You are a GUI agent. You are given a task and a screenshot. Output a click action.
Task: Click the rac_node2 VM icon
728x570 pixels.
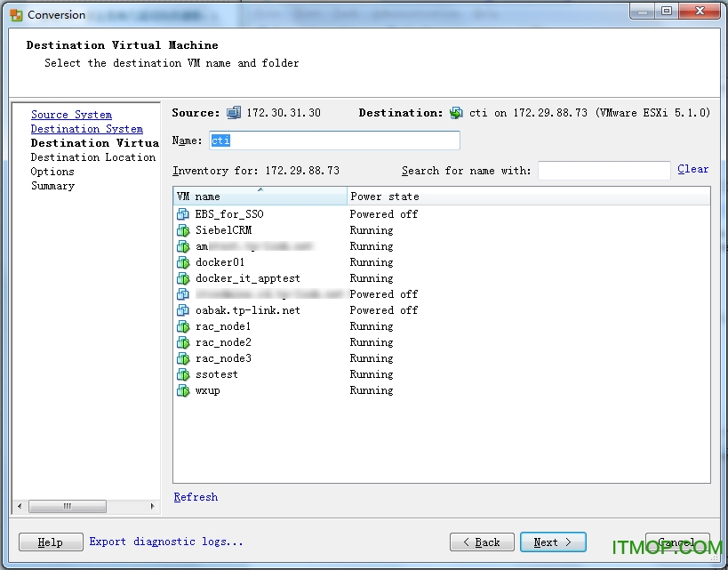(x=183, y=342)
